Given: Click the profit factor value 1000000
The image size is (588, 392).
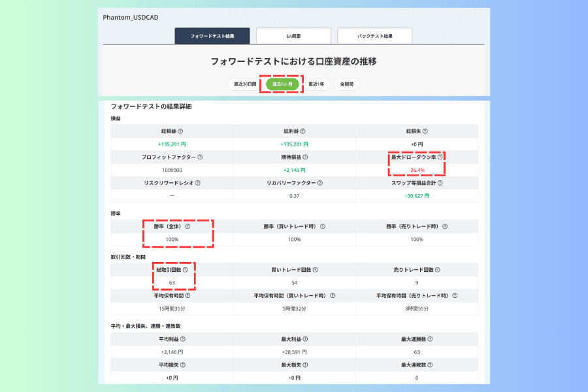Looking at the screenshot, I should 172,171.
